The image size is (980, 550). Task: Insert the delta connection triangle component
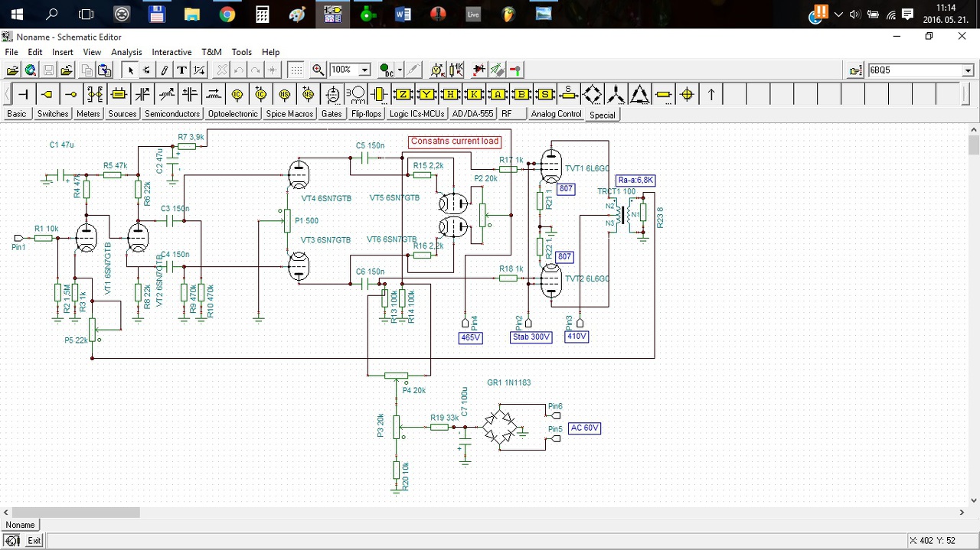click(639, 94)
